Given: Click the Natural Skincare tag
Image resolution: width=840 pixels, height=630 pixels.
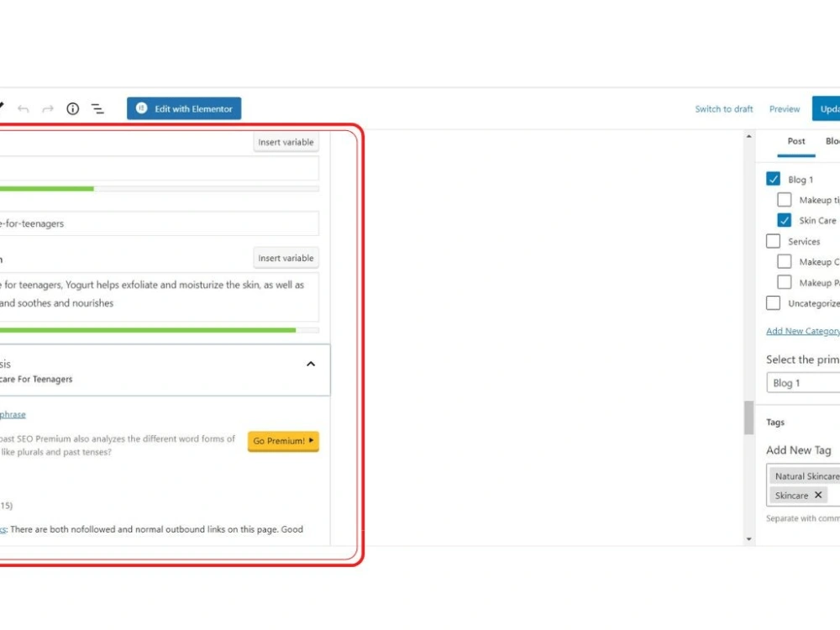Looking at the screenshot, I should pos(806,476).
